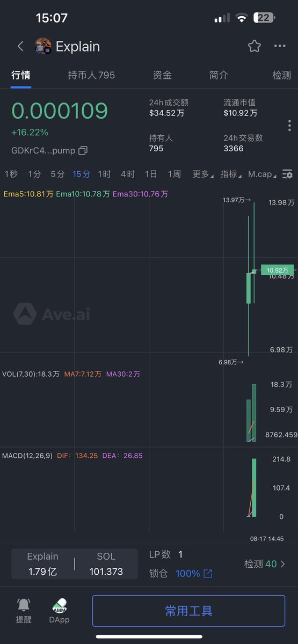This screenshot has width=298, height=644.
Task: Tap the Explain token avatar image
Action: pos(43,46)
